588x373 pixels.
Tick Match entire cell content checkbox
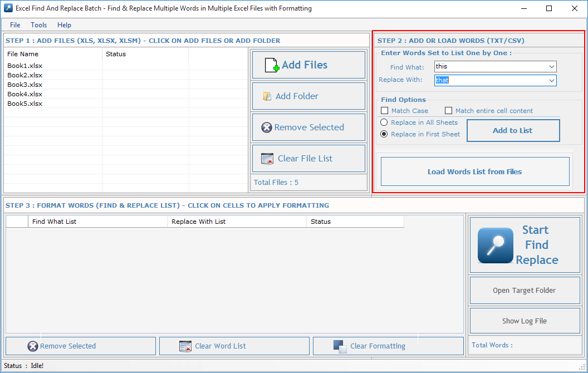click(448, 111)
